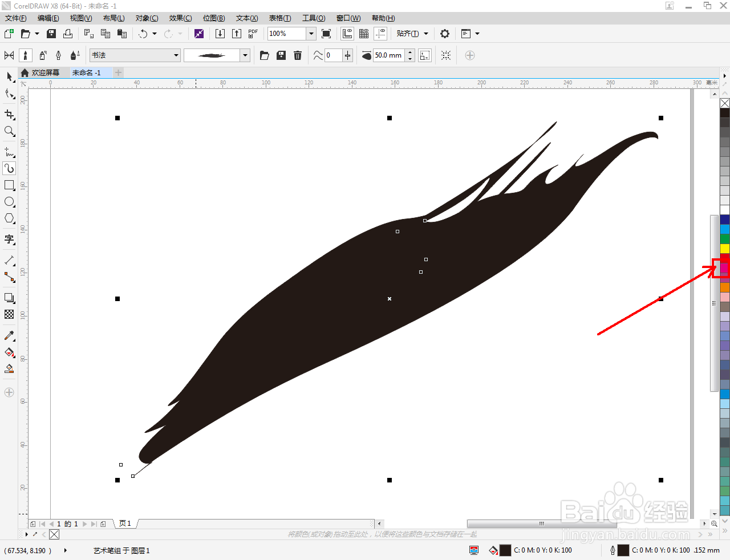
Task: Select the Crop tool
Action: click(9, 115)
